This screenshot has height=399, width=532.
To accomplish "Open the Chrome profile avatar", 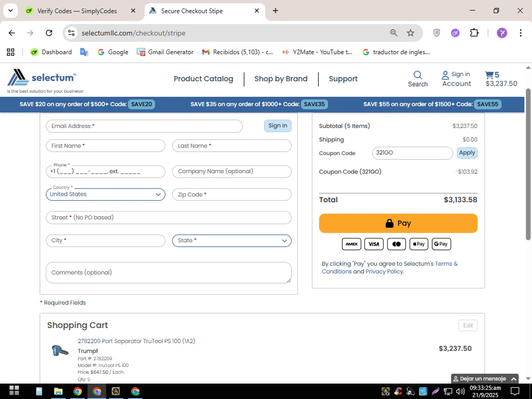I will [x=502, y=33].
